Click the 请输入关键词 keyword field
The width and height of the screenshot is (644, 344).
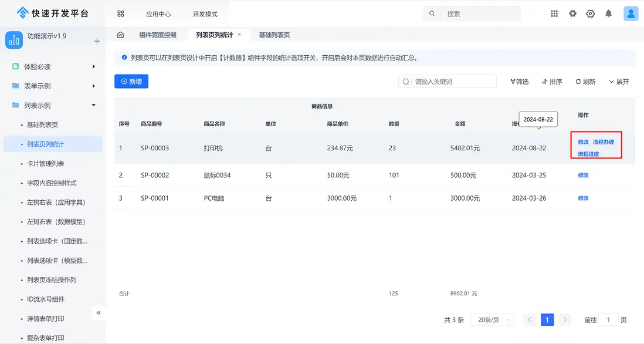tap(448, 82)
